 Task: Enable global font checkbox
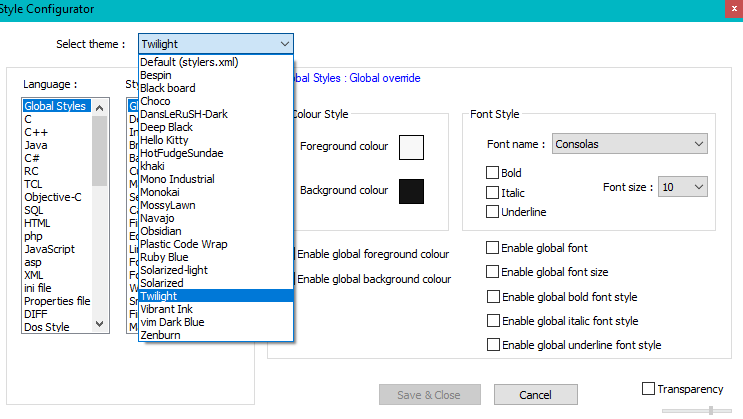[493, 247]
